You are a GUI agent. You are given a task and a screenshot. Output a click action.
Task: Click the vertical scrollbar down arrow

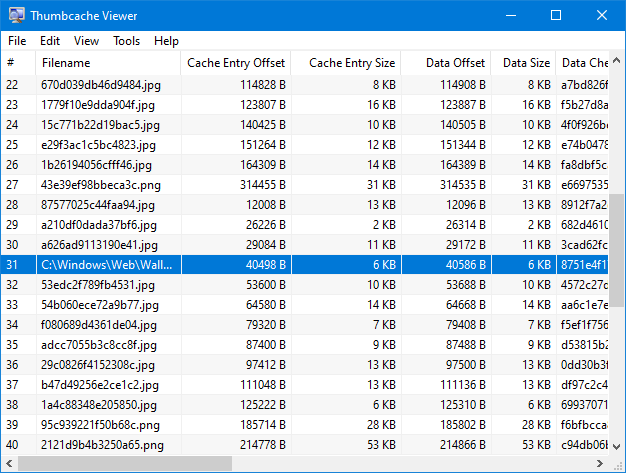[x=617, y=446]
